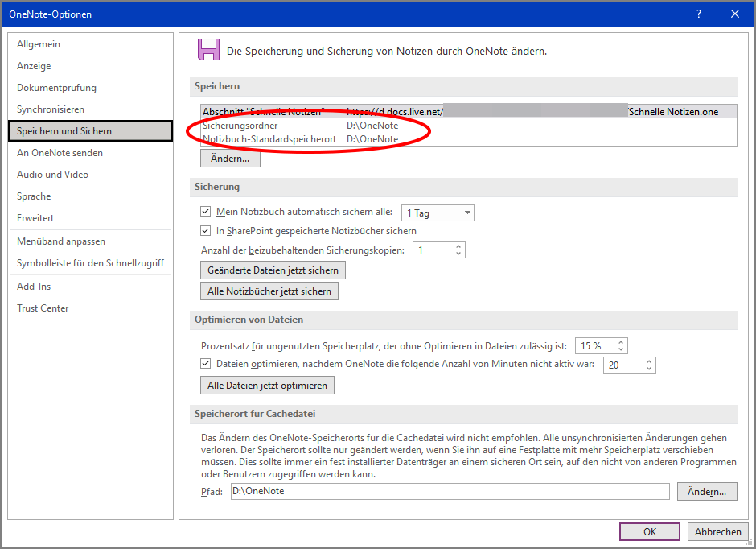Open the help question mark button
This screenshot has width=756, height=549.
699,14
